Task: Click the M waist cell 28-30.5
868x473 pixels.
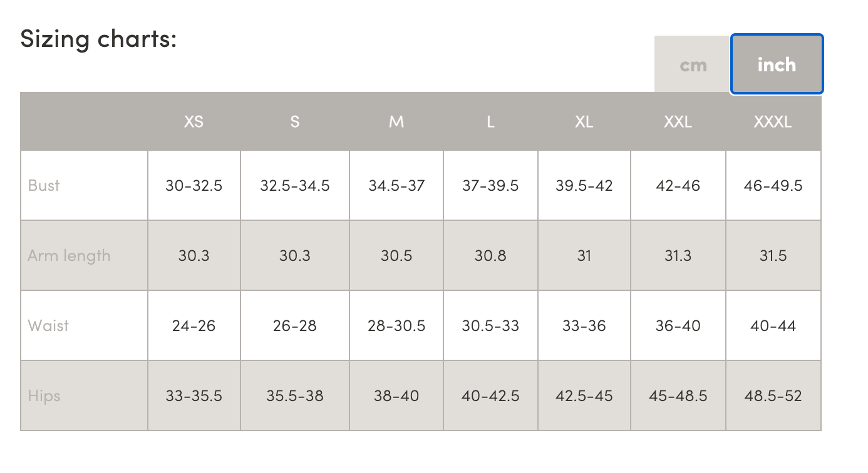Action: [x=396, y=326]
